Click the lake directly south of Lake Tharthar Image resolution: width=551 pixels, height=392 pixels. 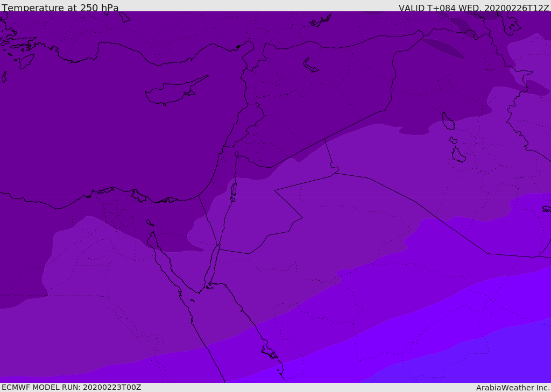click(x=458, y=155)
